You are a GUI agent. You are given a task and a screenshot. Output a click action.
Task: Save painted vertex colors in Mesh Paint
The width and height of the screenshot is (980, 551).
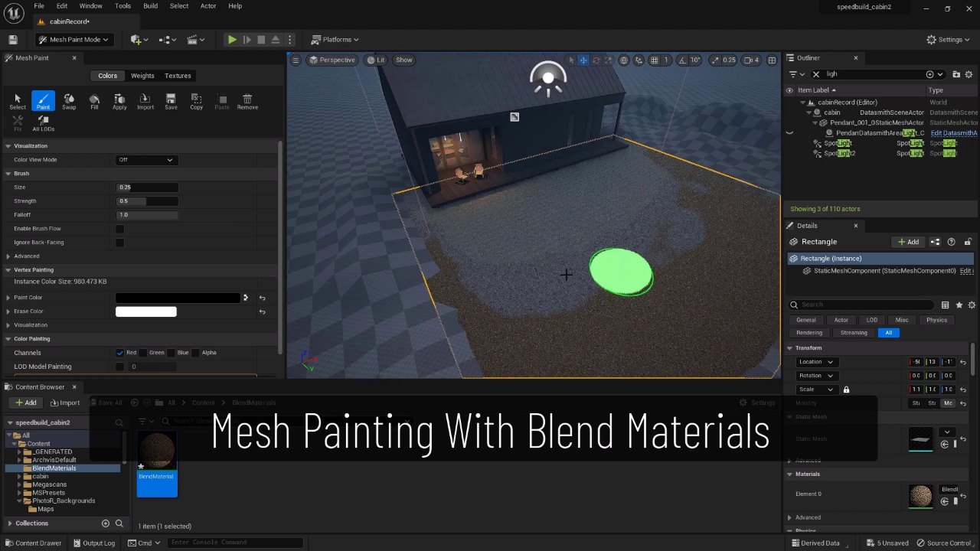[x=171, y=102]
